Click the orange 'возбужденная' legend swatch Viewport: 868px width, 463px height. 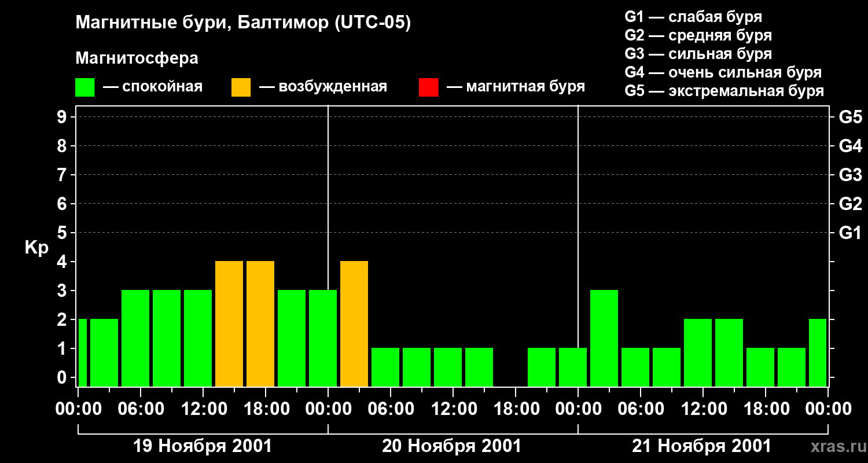pyautogui.click(x=241, y=87)
